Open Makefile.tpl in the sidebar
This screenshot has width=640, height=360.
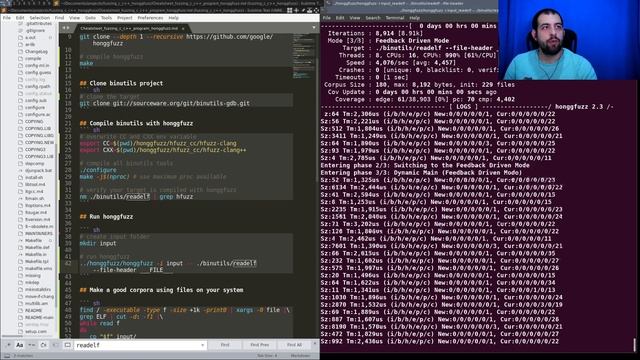37,261
